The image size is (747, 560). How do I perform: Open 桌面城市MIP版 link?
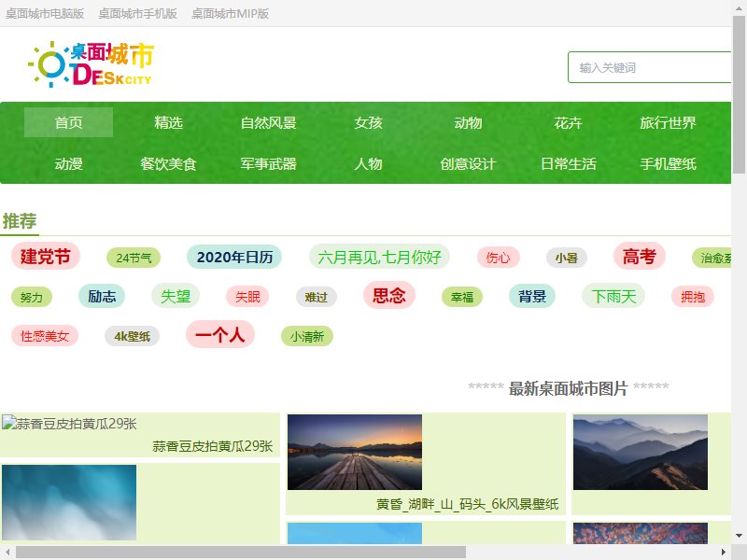tap(230, 14)
